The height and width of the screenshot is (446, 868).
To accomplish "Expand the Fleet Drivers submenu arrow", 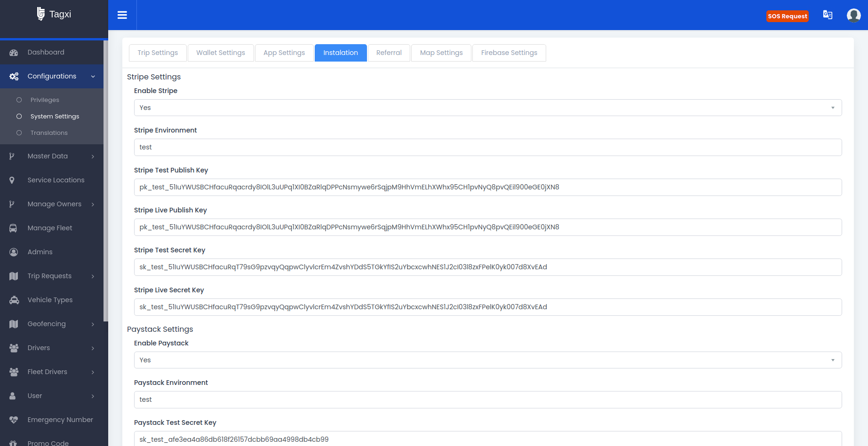I will click(93, 372).
